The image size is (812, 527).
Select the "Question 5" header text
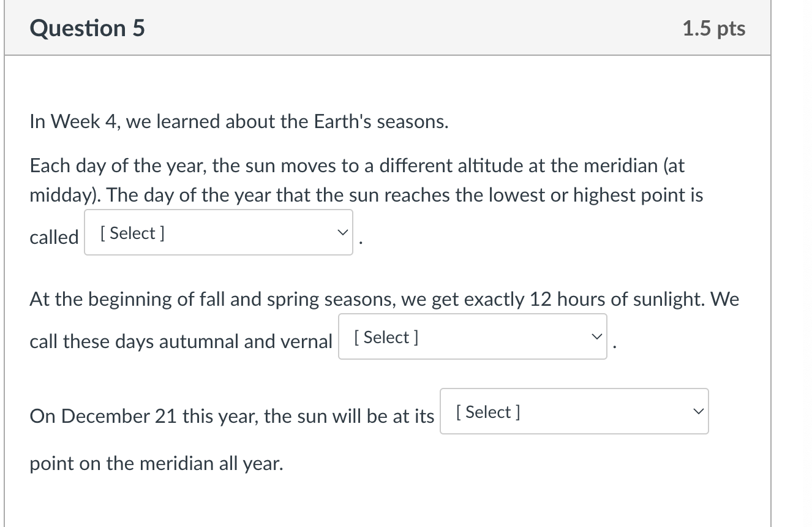[x=87, y=28]
